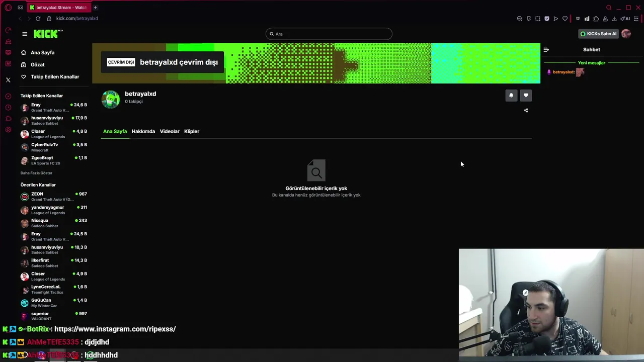Open the sidebar settings gear icon
Viewport: 644px width, 362px height.
[8, 130]
